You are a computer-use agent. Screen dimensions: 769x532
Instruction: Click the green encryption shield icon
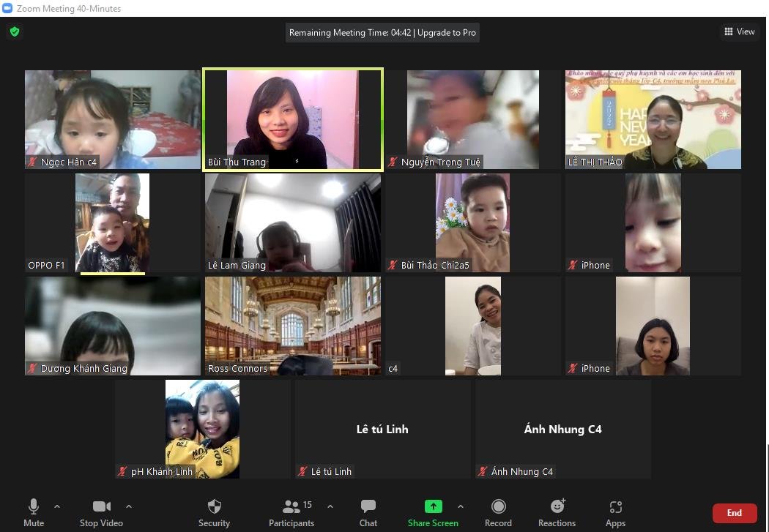pos(14,31)
